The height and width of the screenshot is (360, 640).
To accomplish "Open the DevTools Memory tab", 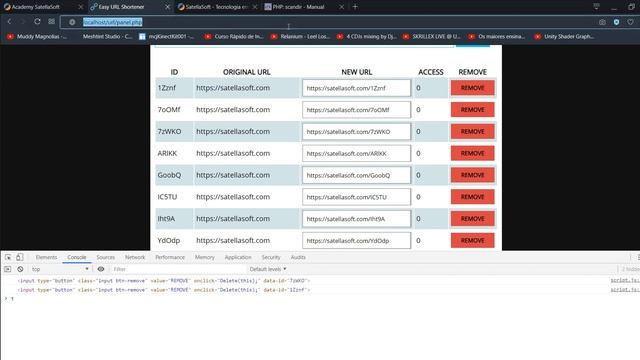I will click(x=204, y=257).
